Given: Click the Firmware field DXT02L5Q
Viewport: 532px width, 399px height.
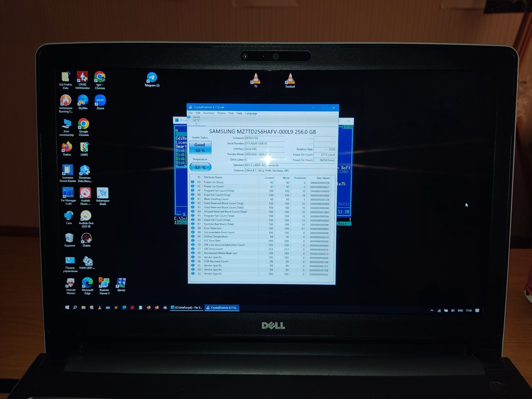Looking at the screenshot, I should (264, 138).
